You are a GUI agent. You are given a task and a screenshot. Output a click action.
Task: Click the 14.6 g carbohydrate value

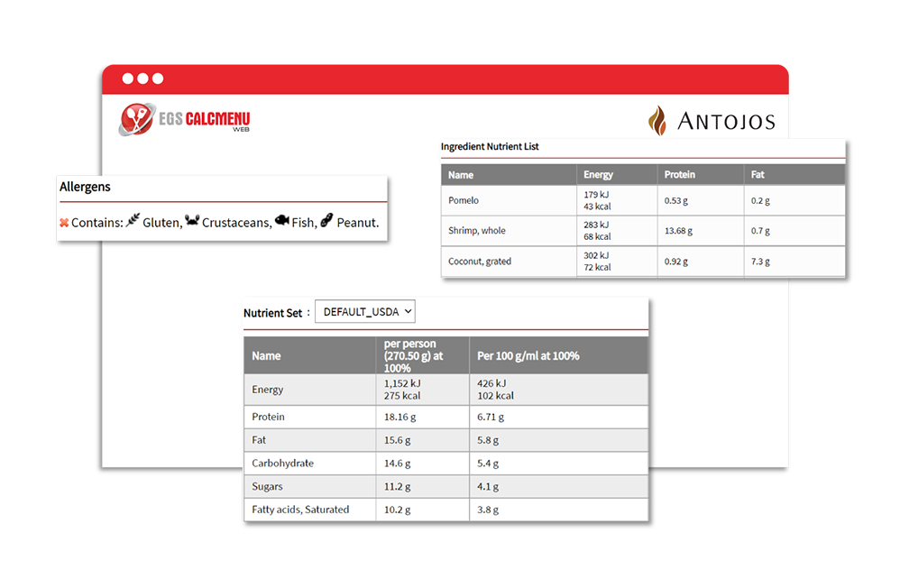[397, 464]
